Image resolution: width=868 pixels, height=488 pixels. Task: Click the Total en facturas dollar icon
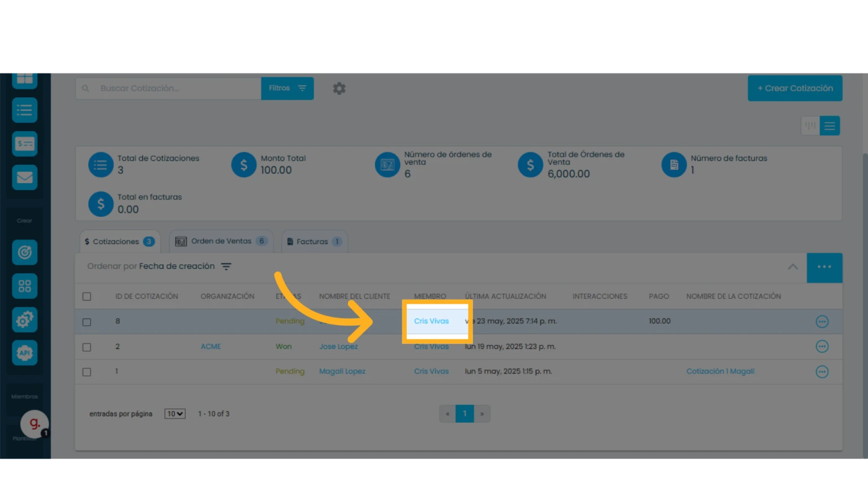point(101,204)
